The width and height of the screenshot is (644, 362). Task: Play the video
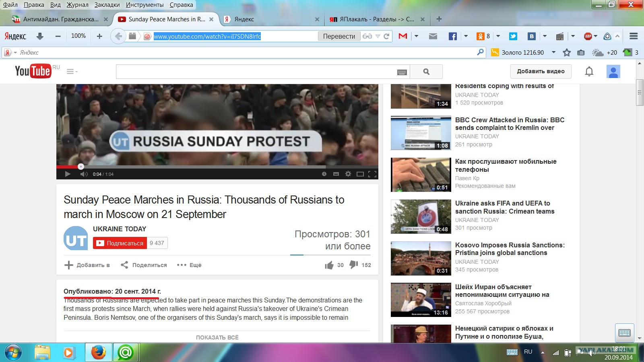click(68, 174)
